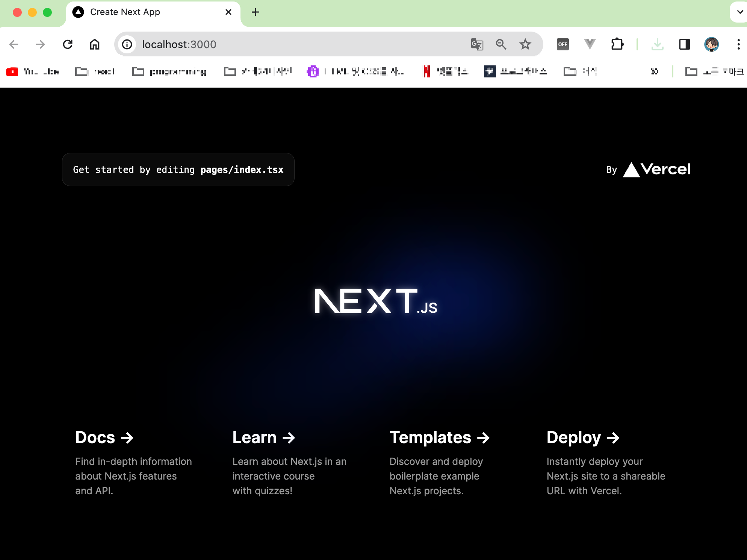This screenshot has width=747, height=560.
Task: Toggle the browser side panel icon
Action: pos(684,44)
